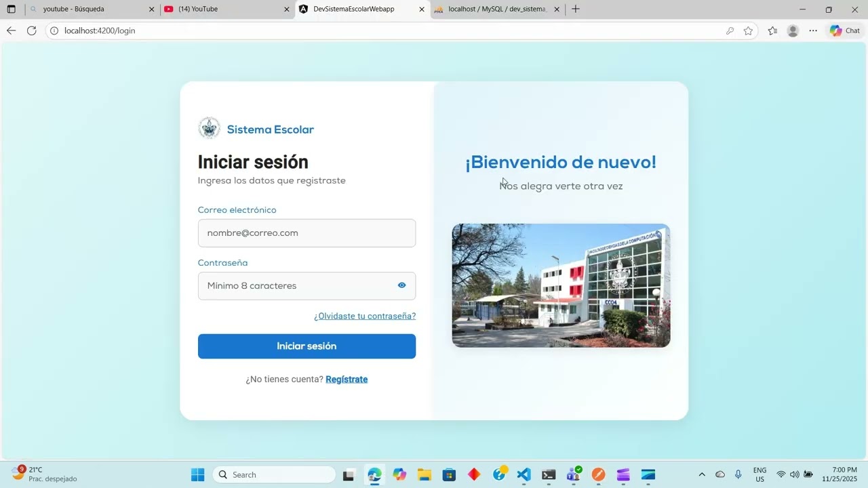The image size is (868, 488).
Task: Launch Copilot from the taskbar
Action: (399, 474)
